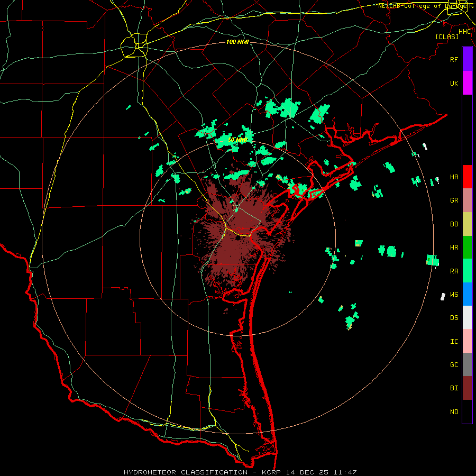Click the 'RF' legend label
This screenshot has height=476, width=476.
tap(454, 59)
